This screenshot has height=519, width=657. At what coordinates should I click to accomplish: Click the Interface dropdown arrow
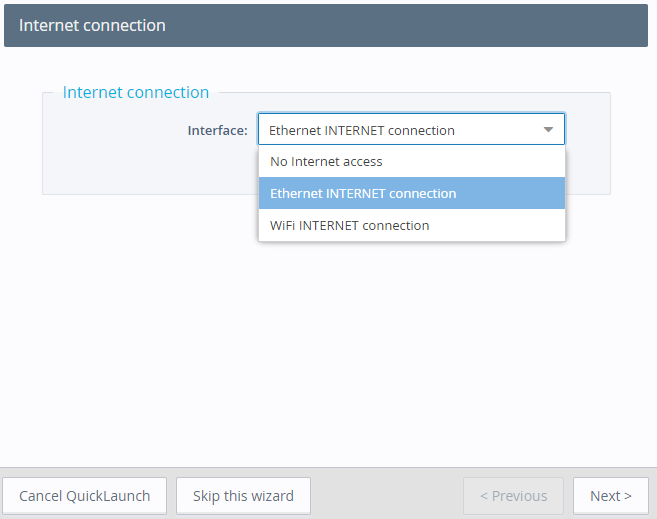click(548, 130)
